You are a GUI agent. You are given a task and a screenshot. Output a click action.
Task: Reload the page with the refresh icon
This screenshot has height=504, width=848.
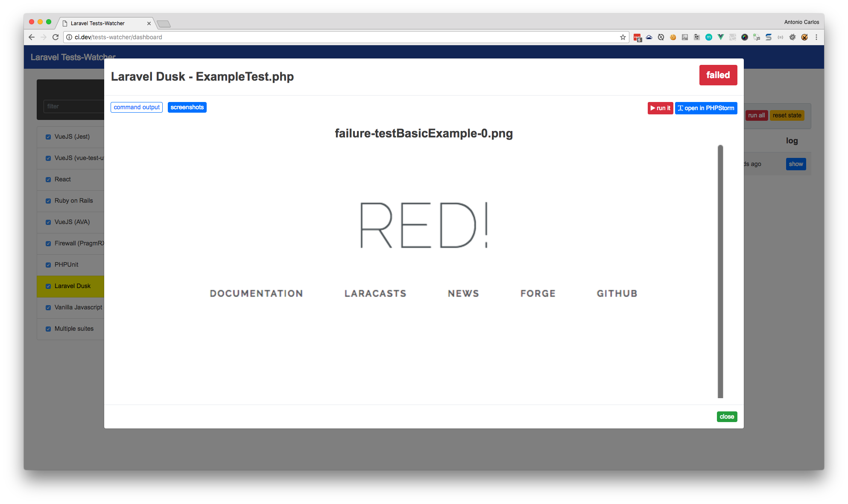pyautogui.click(x=56, y=37)
